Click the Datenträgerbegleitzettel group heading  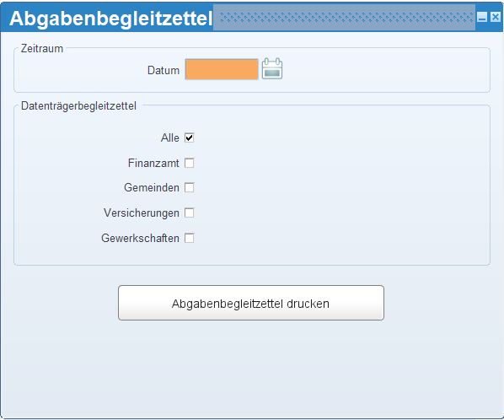(78, 105)
